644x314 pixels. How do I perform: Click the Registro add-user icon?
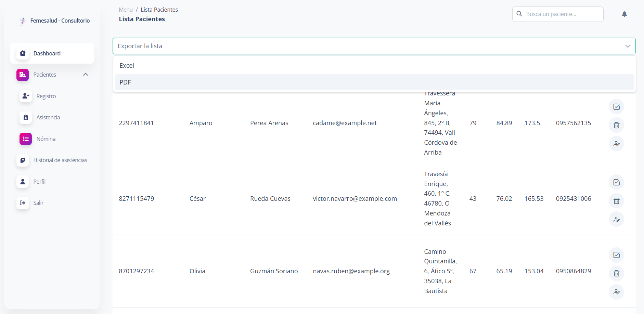[x=26, y=96]
